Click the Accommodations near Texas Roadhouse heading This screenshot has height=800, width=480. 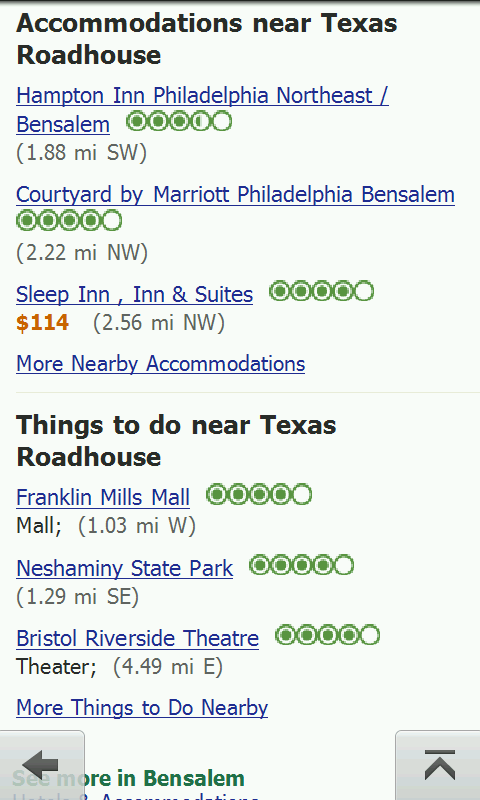coord(207,39)
